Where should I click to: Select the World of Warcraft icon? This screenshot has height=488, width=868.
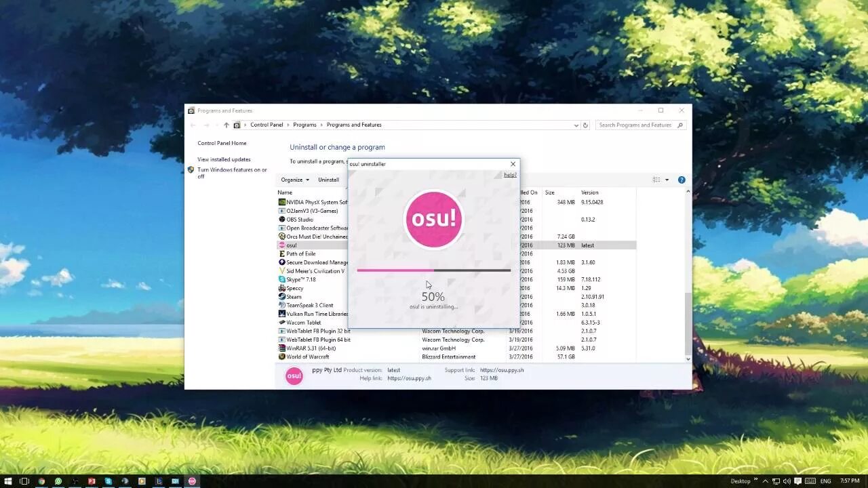click(x=282, y=357)
